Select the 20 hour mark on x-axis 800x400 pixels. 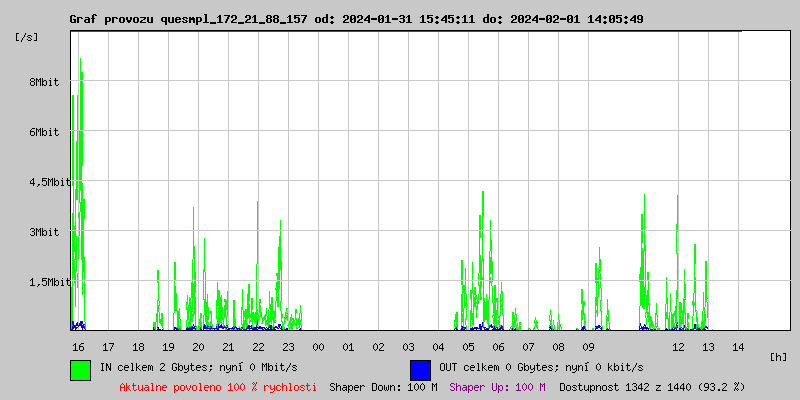[x=198, y=346]
